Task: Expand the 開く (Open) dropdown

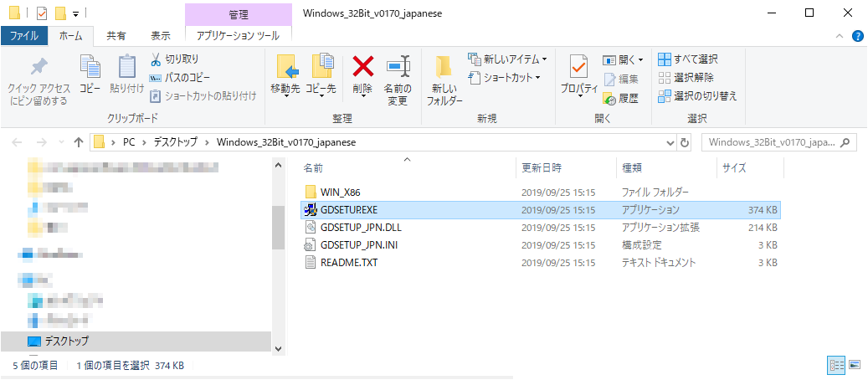Action: coord(624,59)
